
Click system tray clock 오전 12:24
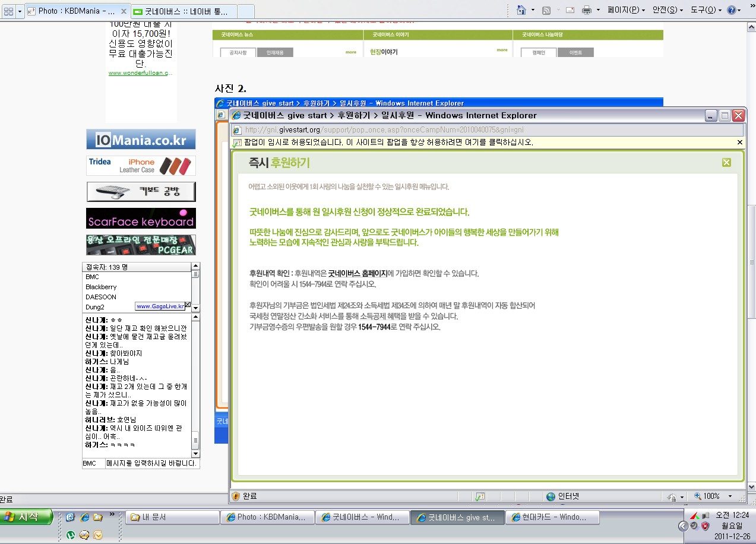(x=732, y=515)
